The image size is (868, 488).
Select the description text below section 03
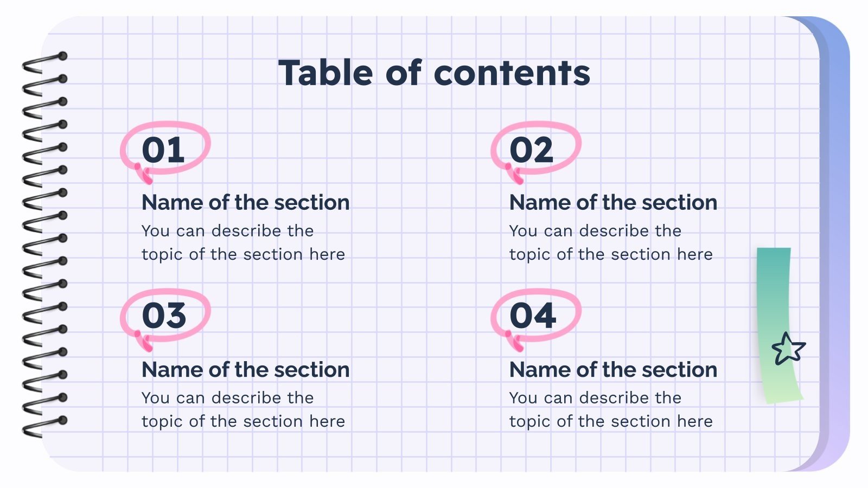coord(243,409)
